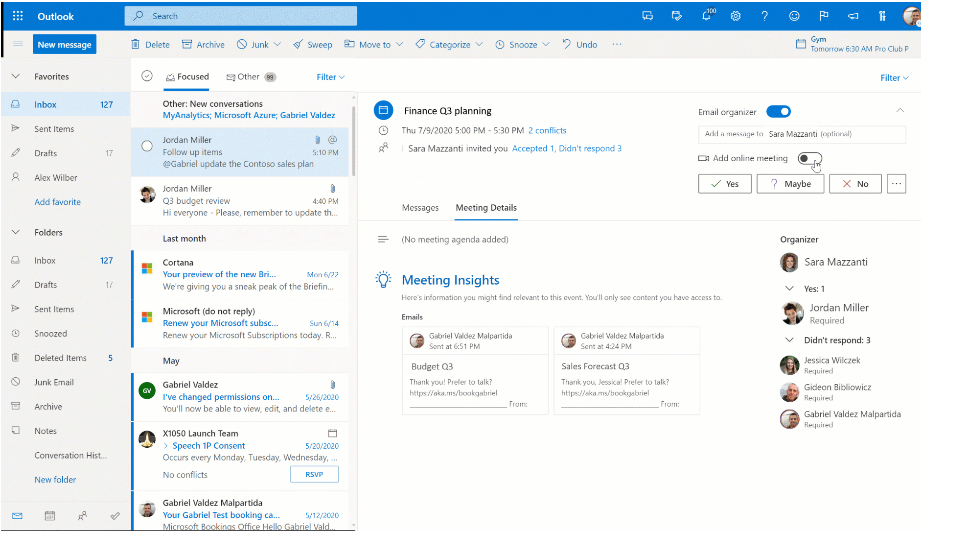
Task: Open the Categorize dropdown menu
Action: coord(449,44)
